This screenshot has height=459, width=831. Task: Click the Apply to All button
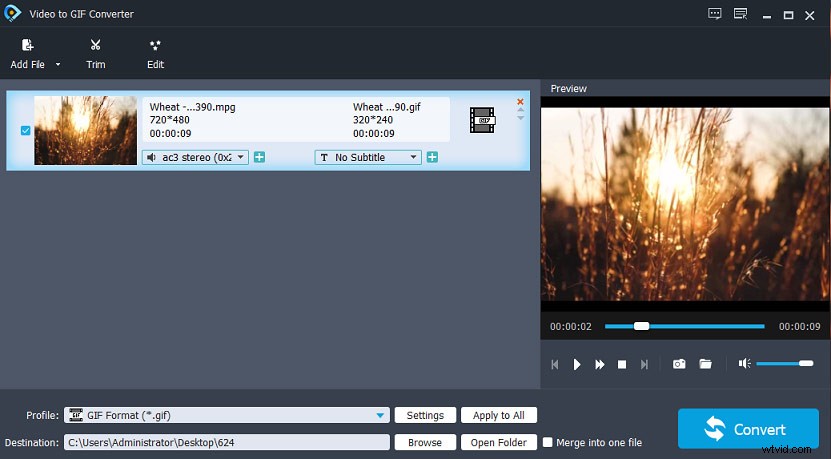point(499,415)
